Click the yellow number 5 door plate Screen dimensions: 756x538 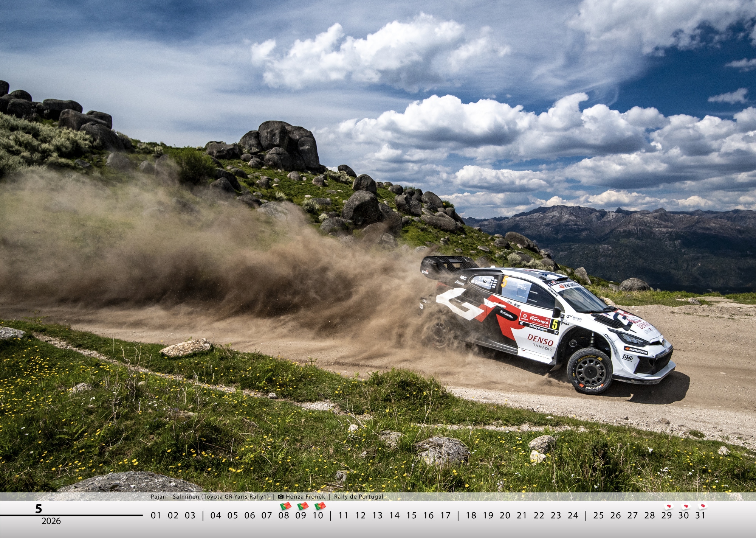coord(555,324)
